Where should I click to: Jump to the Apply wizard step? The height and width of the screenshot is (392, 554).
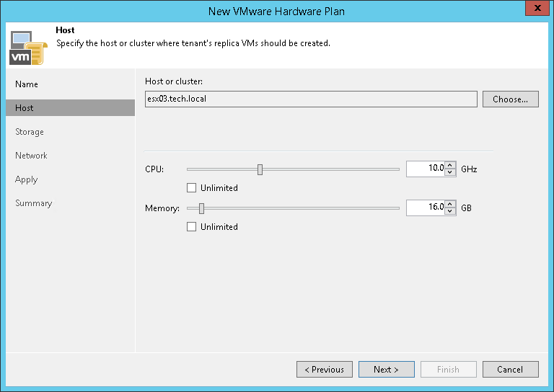pyautogui.click(x=27, y=179)
